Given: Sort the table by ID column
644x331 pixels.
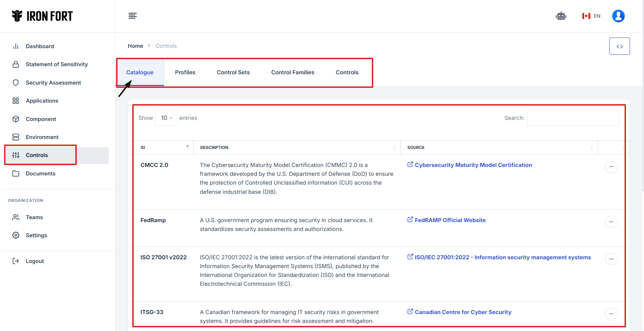Looking at the screenshot, I should click(163, 147).
